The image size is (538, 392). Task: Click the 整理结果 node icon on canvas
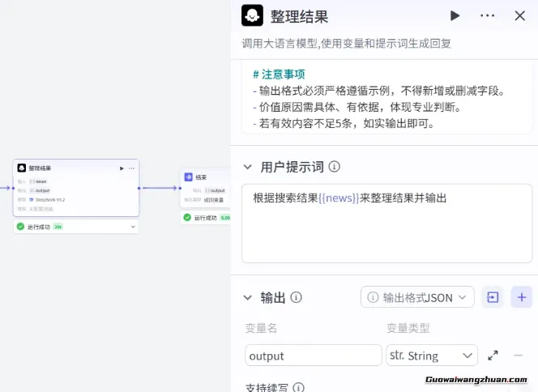[x=22, y=168]
